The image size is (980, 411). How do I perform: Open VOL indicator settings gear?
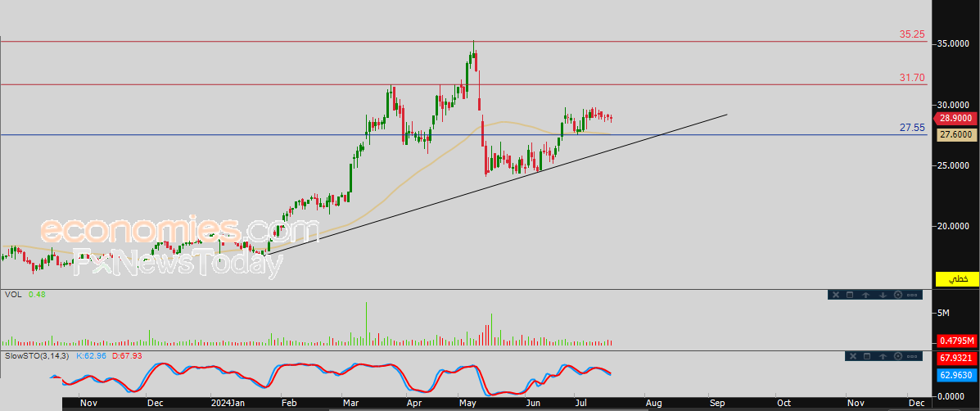click(898, 295)
